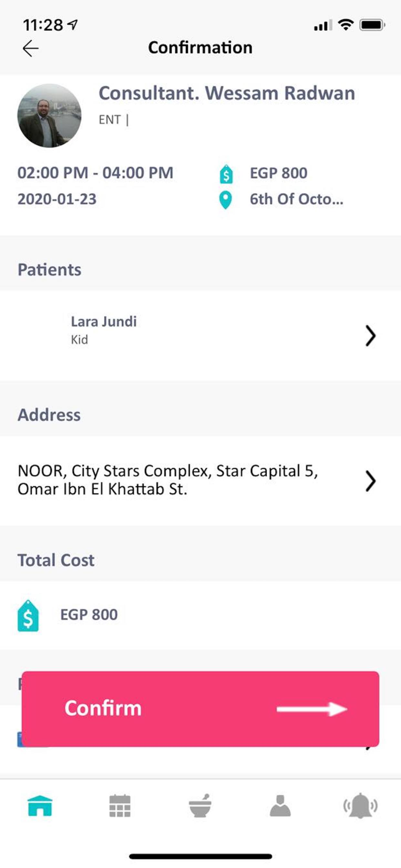Select the Consultant Wessam Radwan name
401x868 pixels.
pos(227,93)
